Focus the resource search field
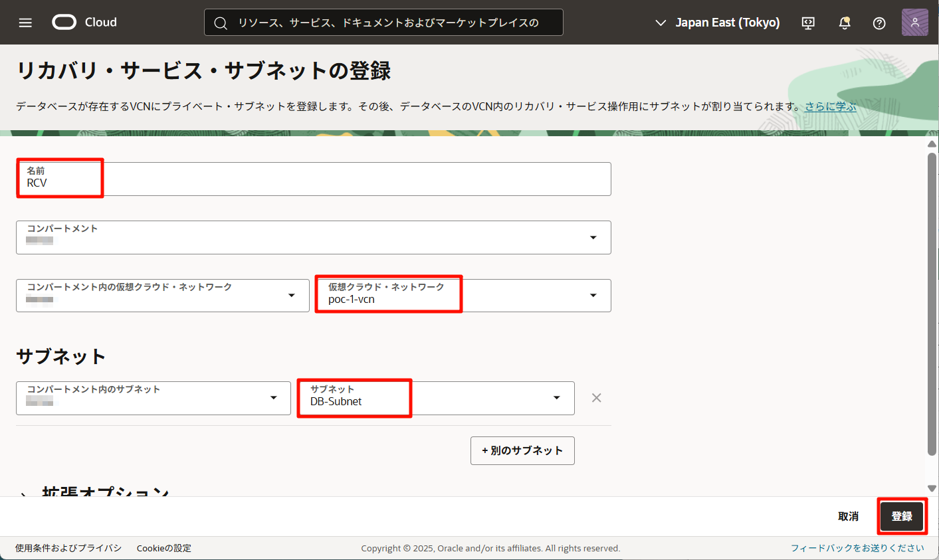 pos(383,23)
